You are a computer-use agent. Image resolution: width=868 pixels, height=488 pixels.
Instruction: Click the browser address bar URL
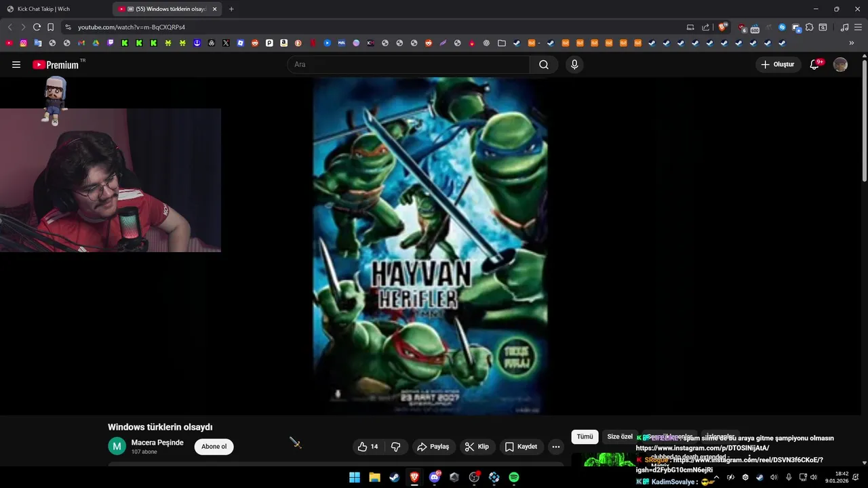[x=132, y=27]
